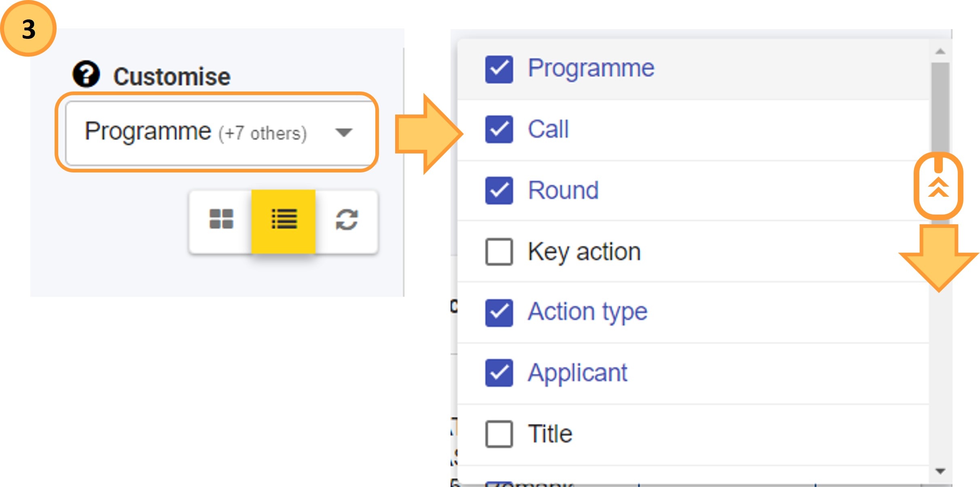Uncheck the Call checkbox
Image resolution: width=980 pixels, height=487 pixels.
click(499, 130)
